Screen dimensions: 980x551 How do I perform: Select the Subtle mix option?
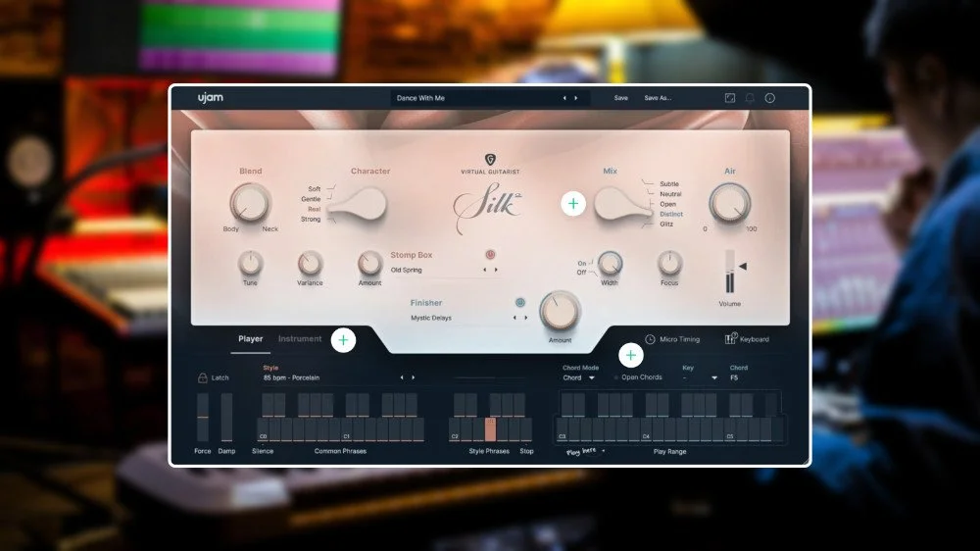pos(668,184)
